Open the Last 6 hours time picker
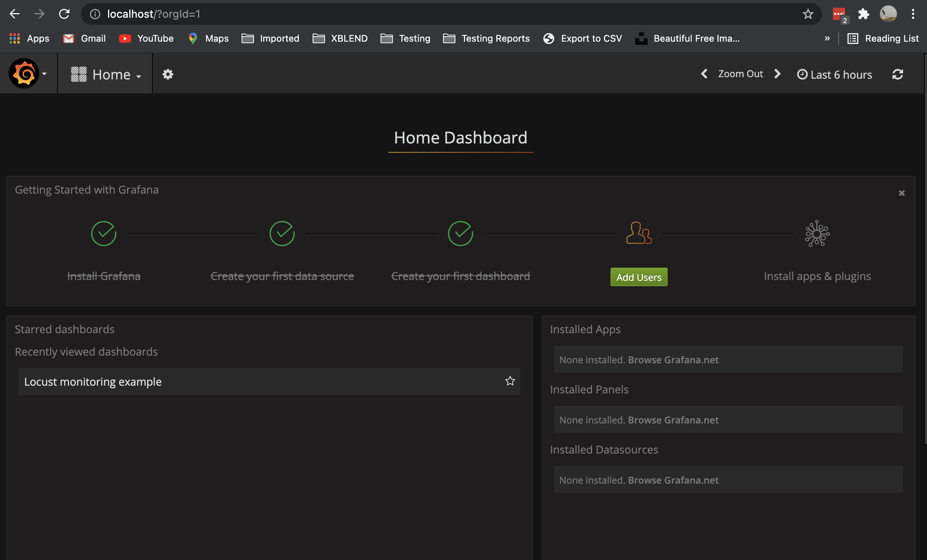The width and height of the screenshot is (927, 560). (x=834, y=74)
